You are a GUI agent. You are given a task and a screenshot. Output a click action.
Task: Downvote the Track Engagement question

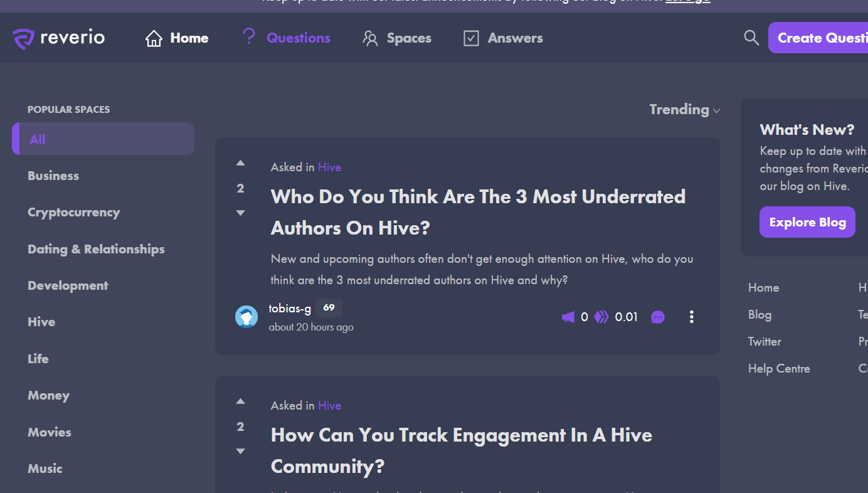(240, 451)
